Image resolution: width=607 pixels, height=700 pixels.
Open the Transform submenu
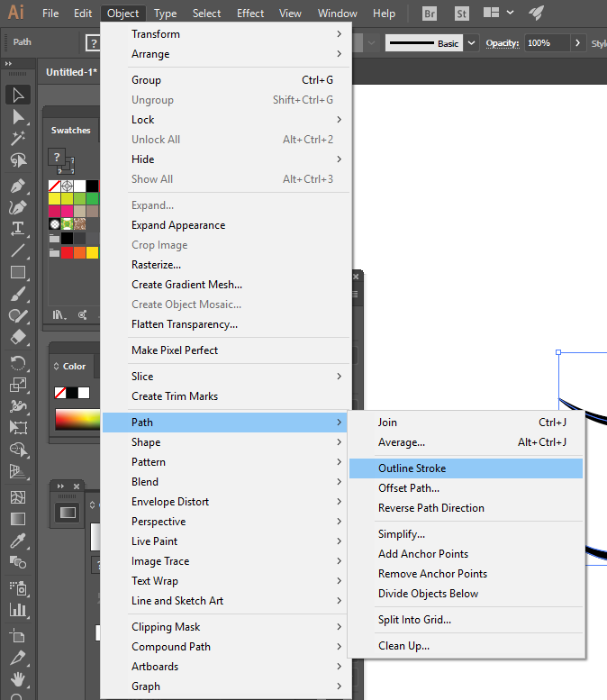point(226,34)
